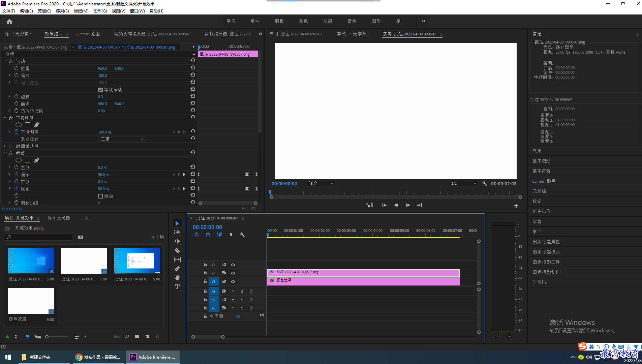
Task: Expand the Scale property
Action: point(9,75)
